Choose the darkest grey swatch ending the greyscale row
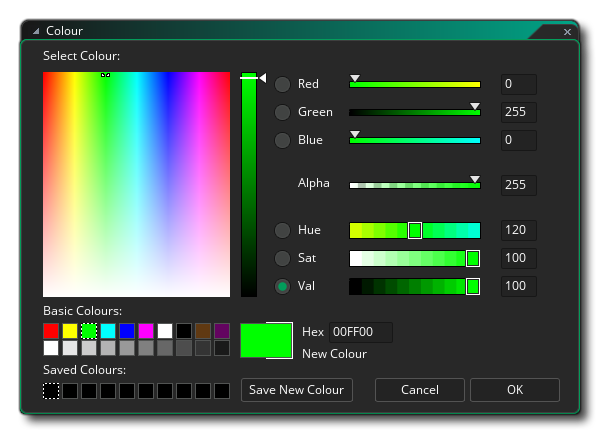 pos(222,348)
